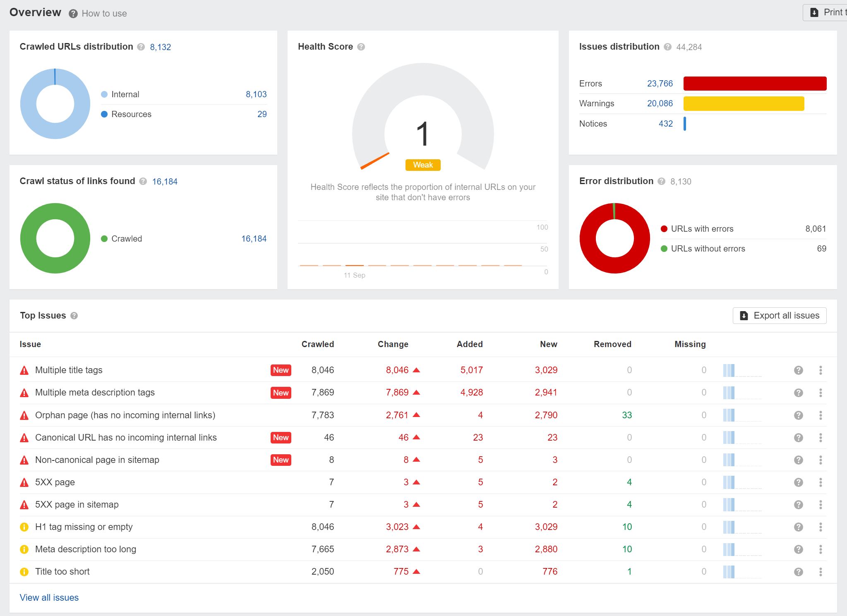Viewport: 847px width, 616px height.
Task: Sort table by Crawled column
Action: click(317, 344)
